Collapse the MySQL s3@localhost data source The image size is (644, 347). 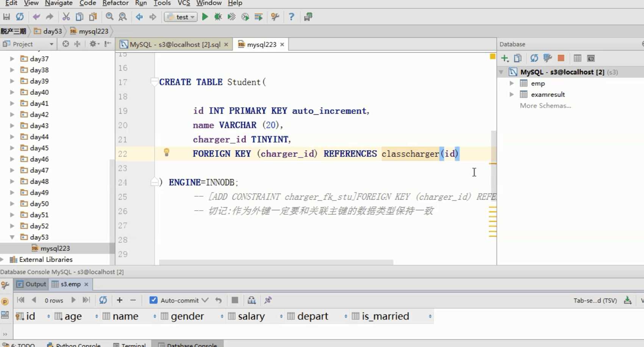click(x=501, y=72)
